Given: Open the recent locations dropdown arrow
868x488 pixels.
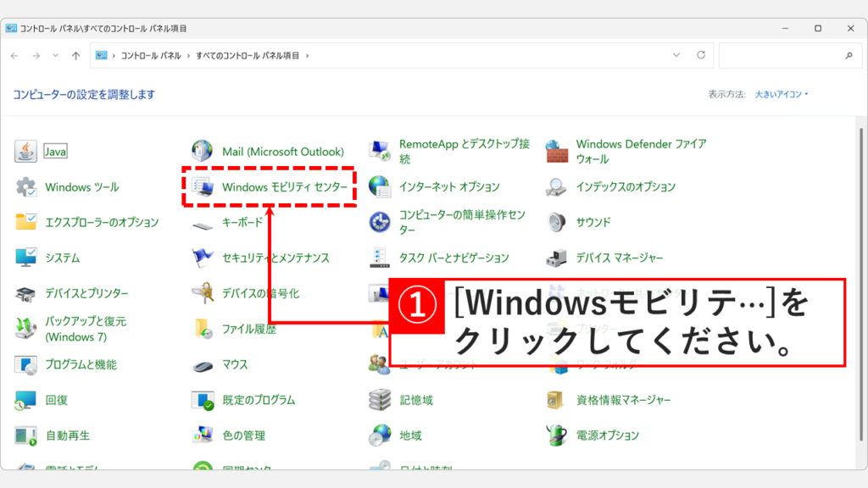Looking at the screenshot, I should (55, 55).
